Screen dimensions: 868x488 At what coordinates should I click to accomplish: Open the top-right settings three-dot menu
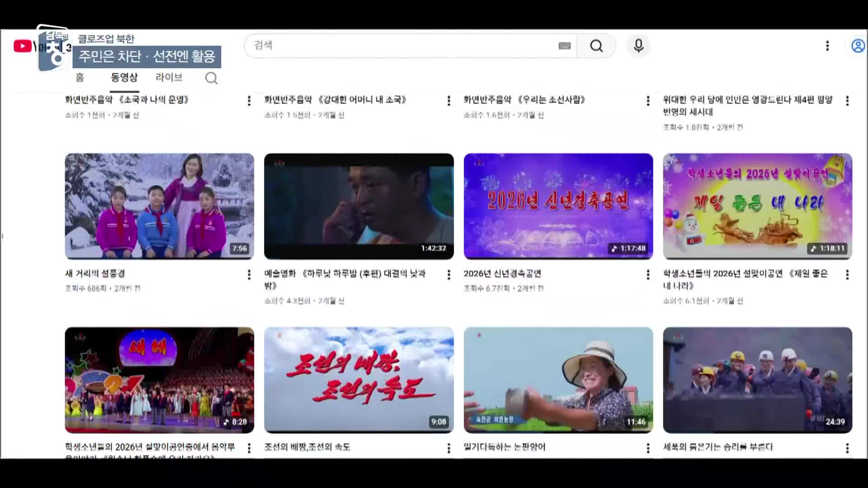(x=828, y=46)
